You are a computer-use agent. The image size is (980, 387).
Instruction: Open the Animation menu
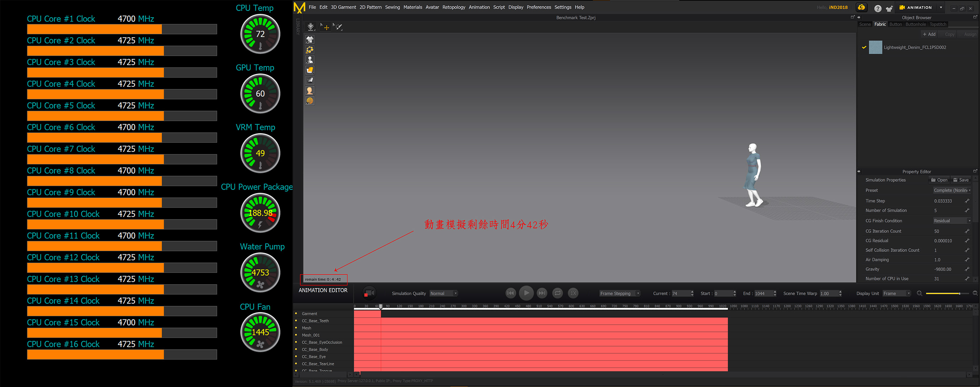tap(479, 7)
